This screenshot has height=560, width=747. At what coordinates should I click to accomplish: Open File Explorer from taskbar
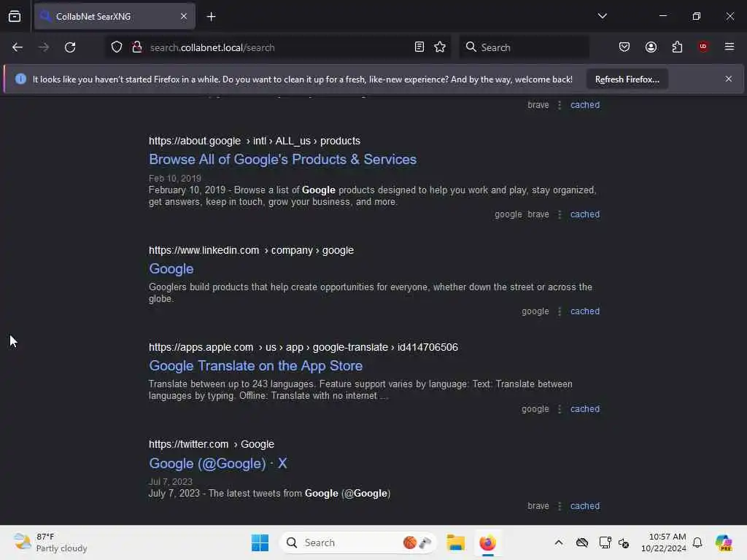point(456,542)
